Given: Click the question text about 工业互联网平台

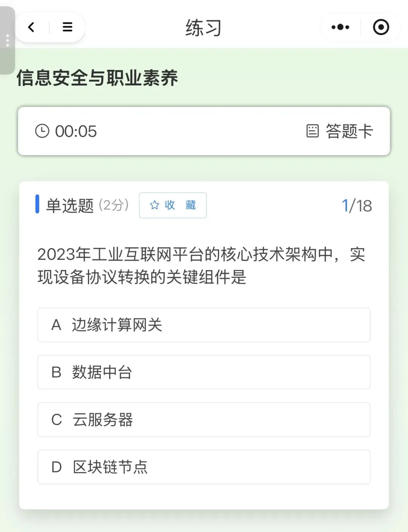Looking at the screenshot, I should 201,265.
